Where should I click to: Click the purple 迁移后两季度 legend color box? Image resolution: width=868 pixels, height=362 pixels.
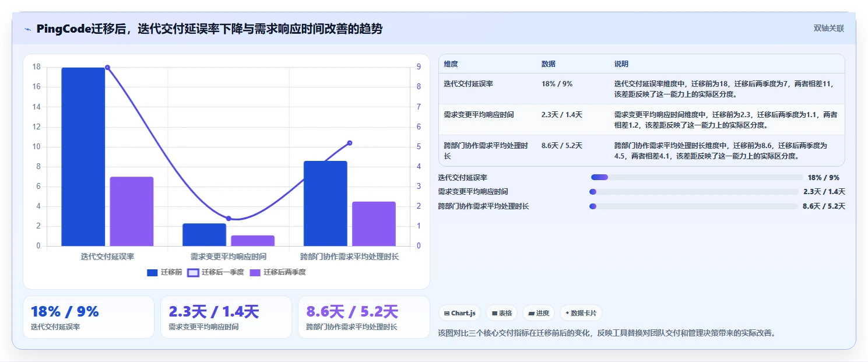(255, 272)
